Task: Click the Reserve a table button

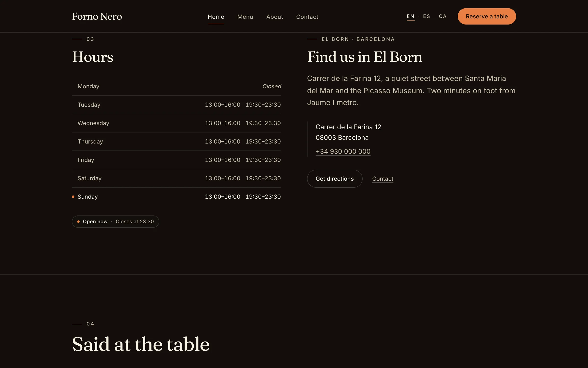Action: pyautogui.click(x=487, y=16)
